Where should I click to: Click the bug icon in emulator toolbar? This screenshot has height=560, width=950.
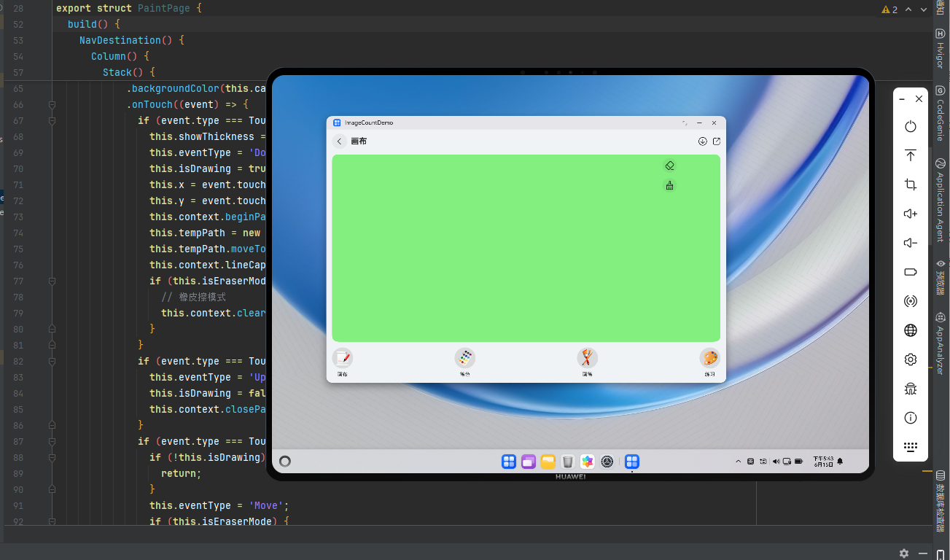point(911,389)
